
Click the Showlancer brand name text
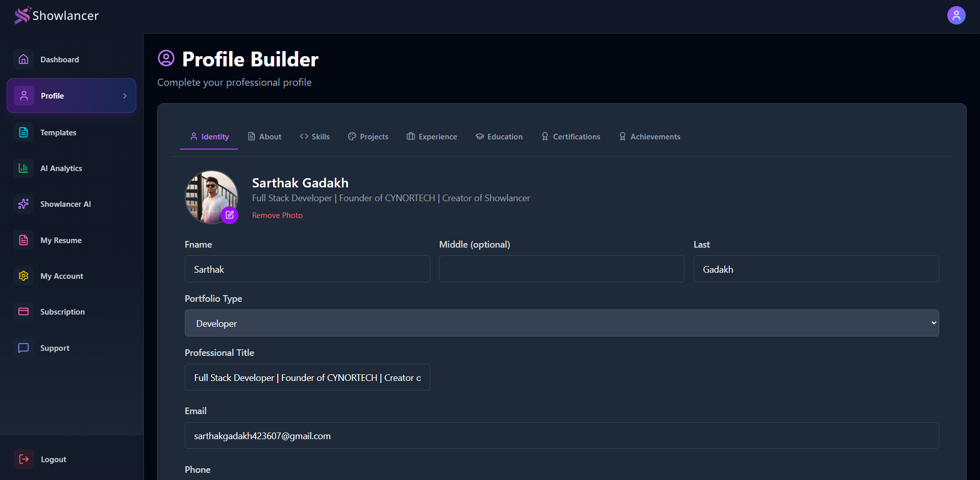point(66,16)
